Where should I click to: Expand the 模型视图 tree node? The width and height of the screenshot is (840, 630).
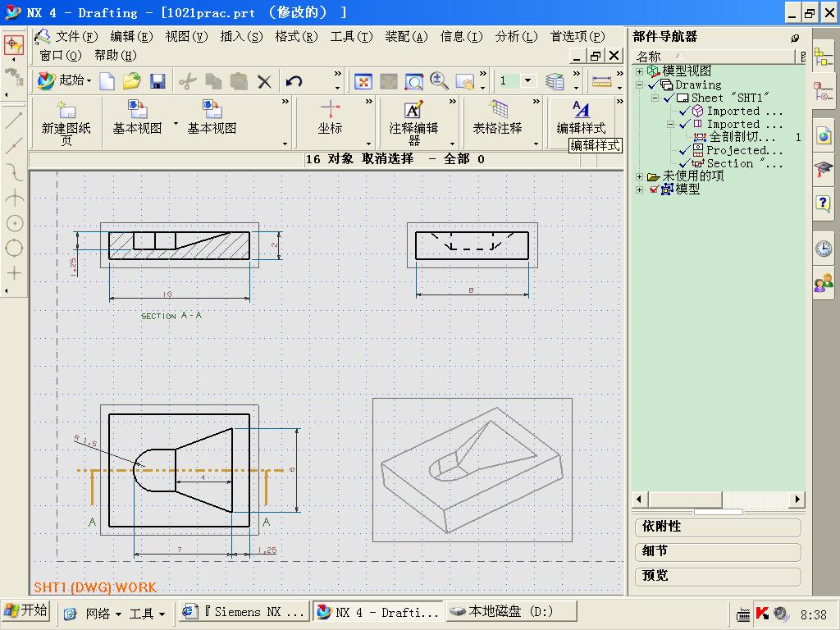pos(639,71)
